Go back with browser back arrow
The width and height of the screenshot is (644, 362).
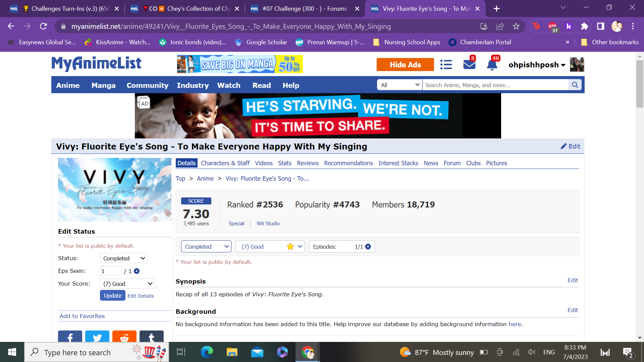[x=11, y=26]
